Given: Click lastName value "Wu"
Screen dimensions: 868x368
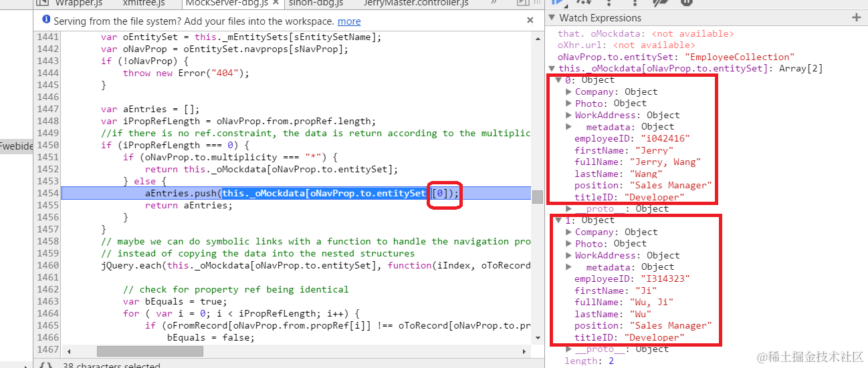Looking at the screenshot, I should [x=641, y=314].
